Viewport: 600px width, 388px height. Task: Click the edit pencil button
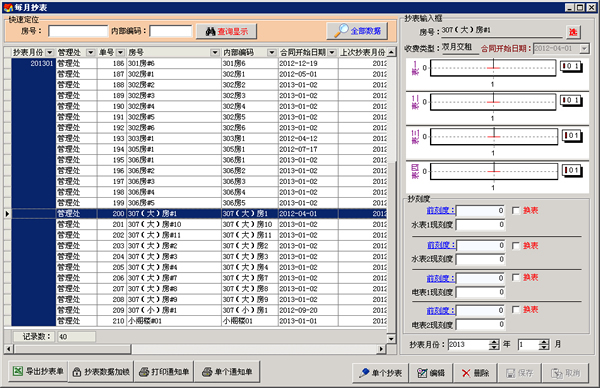point(431,373)
